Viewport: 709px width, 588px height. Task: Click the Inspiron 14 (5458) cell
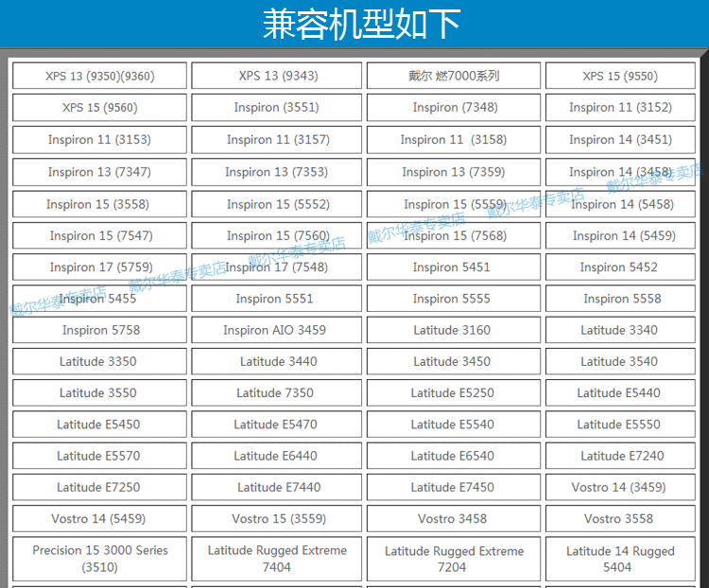(620, 204)
